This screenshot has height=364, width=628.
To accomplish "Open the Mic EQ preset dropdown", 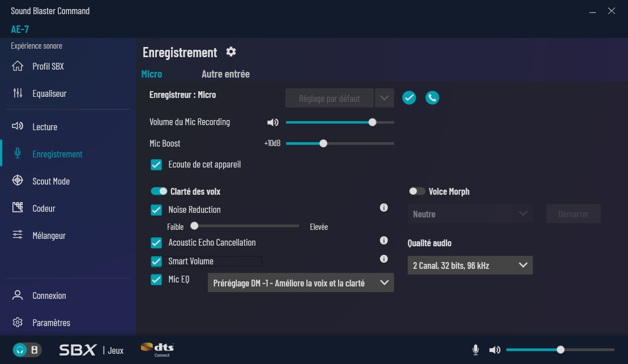I will (x=301, y=282).
